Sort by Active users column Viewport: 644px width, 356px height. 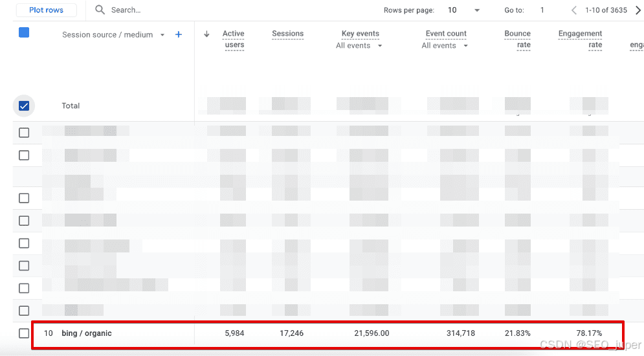(234, 39)
